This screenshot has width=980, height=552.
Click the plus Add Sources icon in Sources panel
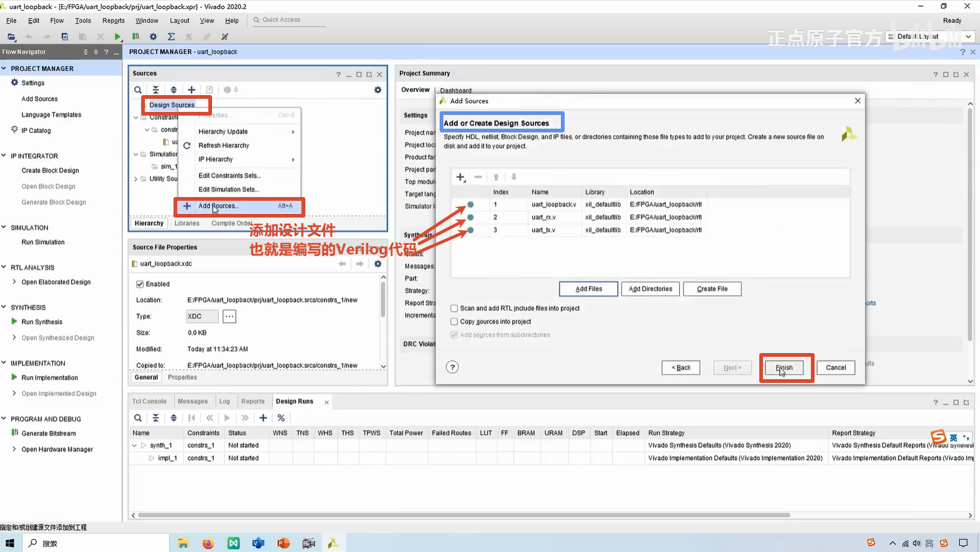(192, 90)
